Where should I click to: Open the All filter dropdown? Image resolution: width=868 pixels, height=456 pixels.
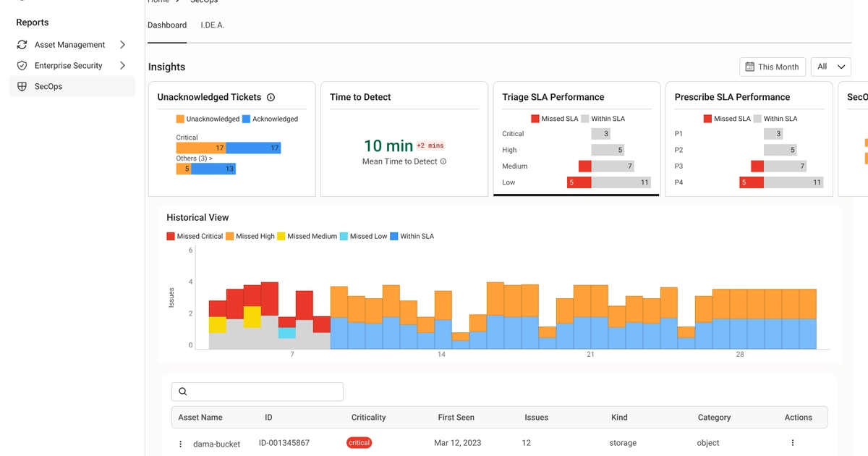[x=831, y=67]
